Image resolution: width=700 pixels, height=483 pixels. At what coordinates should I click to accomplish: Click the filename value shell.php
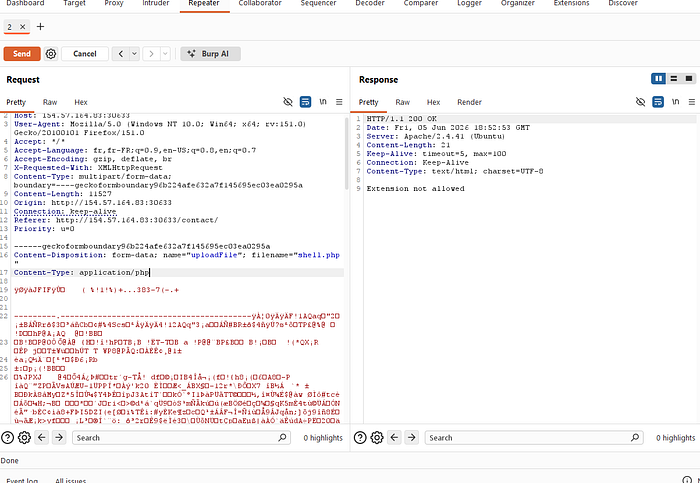tap(319, 255)
